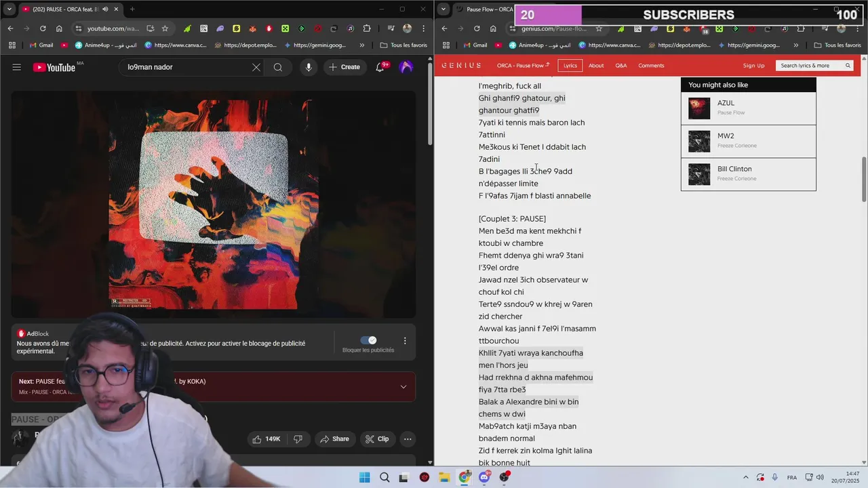Open the YouTube account avatar menu
Image resolution: width=868 pixels, height=488 pixels.
406,67
